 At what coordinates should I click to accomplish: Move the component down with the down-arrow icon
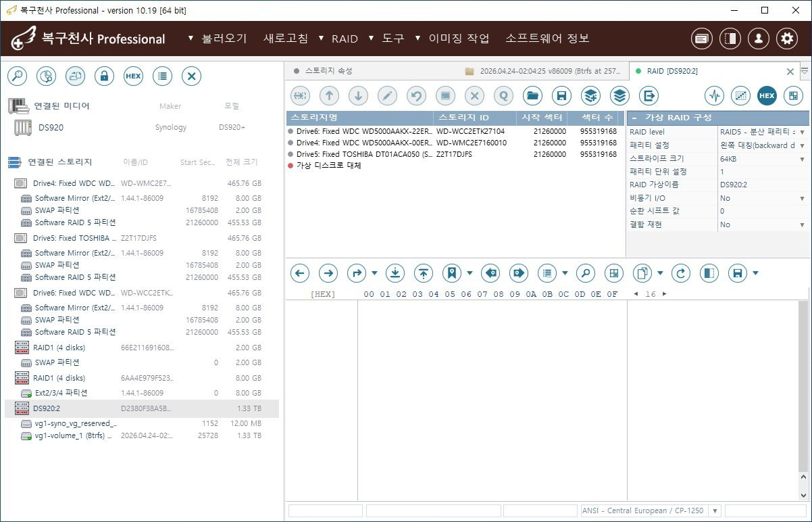(358, 96)
